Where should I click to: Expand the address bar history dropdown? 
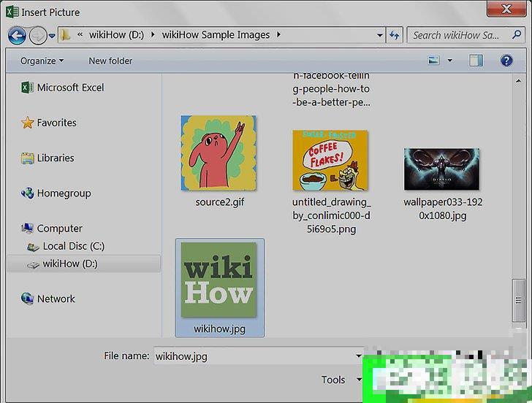pos(379,35)
